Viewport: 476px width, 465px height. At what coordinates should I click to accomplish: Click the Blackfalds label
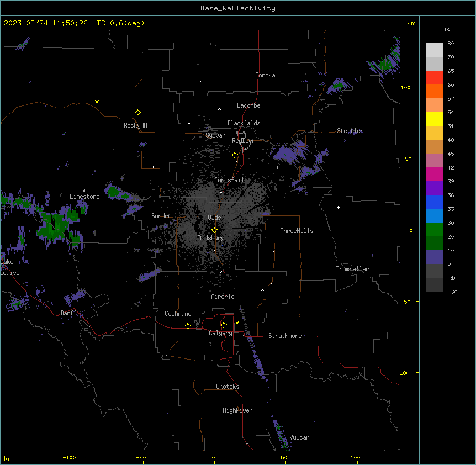pos(244,123)
